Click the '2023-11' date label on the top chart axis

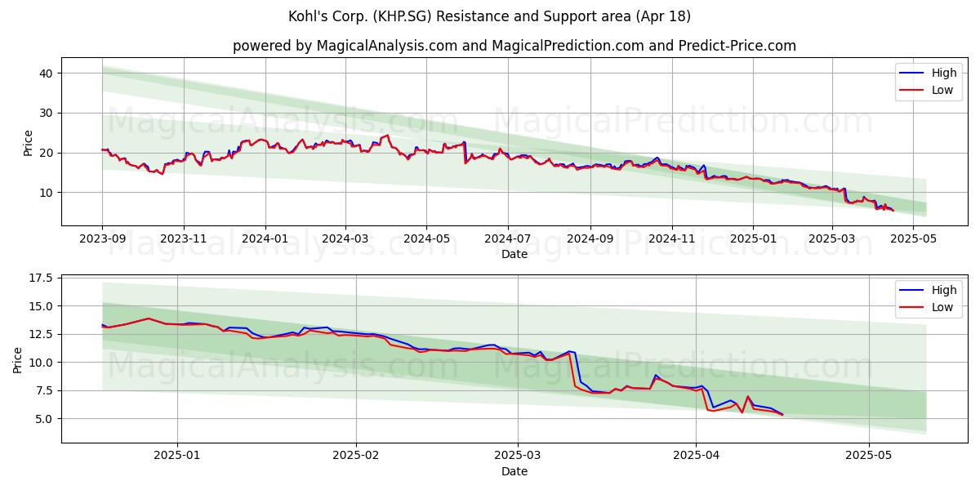183,240
